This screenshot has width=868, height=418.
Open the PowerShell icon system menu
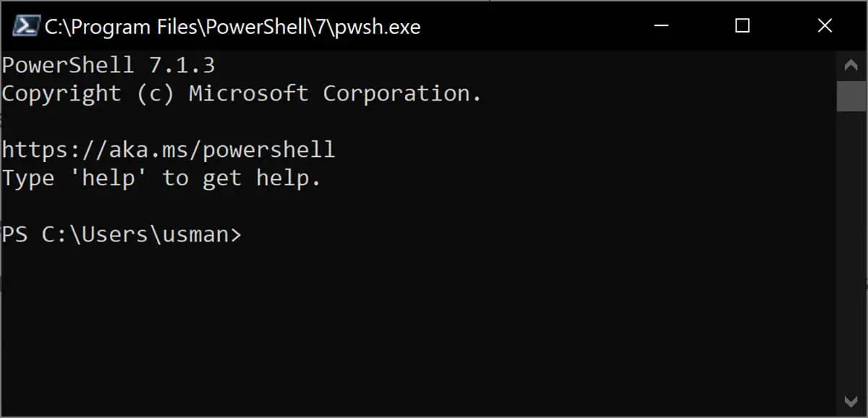[27, 26]
